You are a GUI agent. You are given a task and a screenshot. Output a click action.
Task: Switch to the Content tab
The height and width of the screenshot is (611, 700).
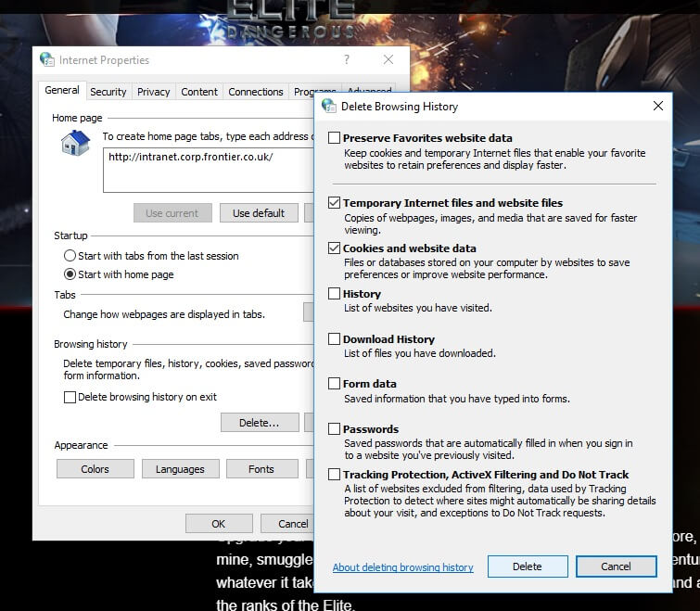(x=199, y=92)
